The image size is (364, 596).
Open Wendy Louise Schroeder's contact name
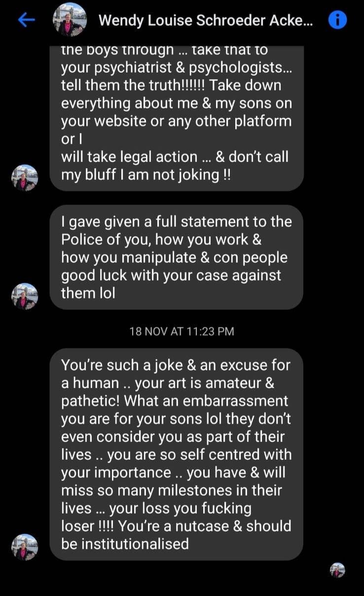205,20
